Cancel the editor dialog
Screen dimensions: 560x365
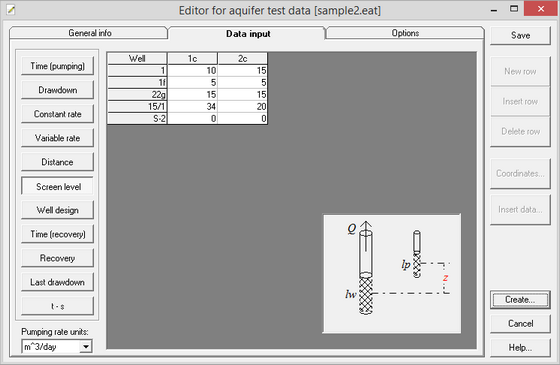click(x=520, y=324)
